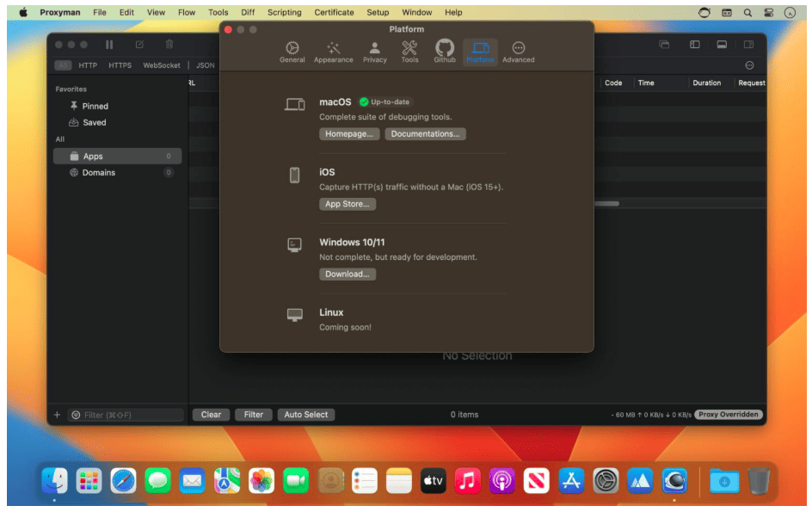Open the Github preferences tab
Image resolution: width=812 pixels, height=512 pixels.
click(x=445, y=52)
